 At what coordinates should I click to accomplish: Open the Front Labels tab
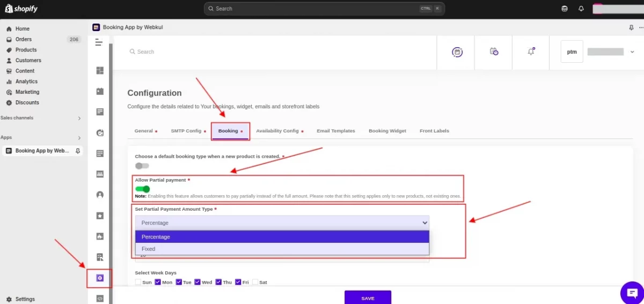coord(434,131)
